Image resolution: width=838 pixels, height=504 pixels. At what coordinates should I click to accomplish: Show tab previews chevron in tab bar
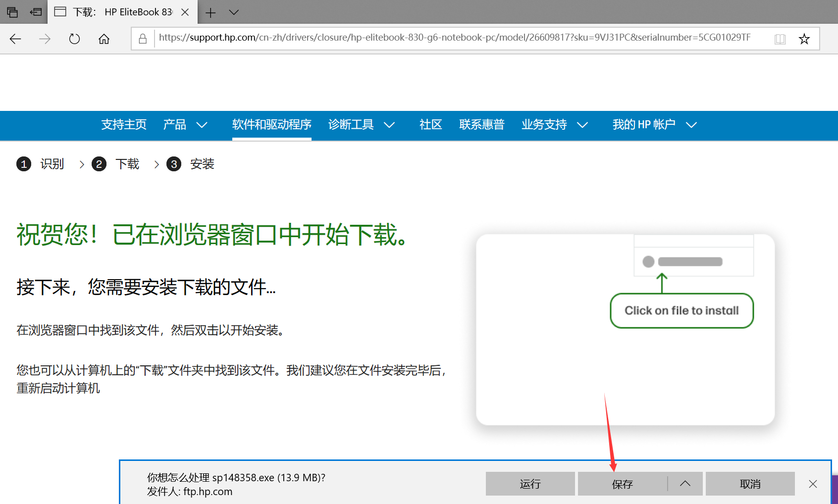[234, 12]
